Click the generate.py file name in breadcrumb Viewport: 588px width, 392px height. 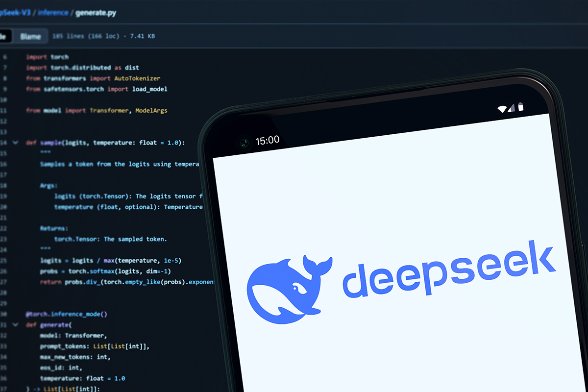point(96,13)
